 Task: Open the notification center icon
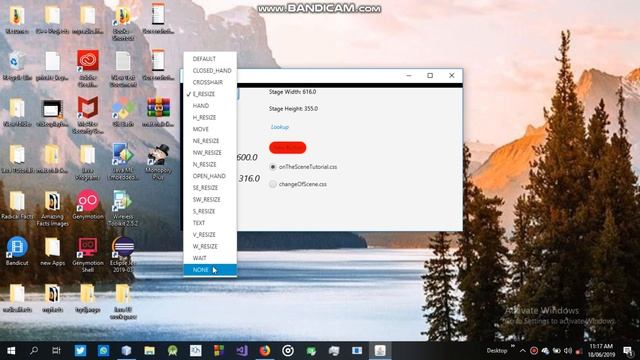pos(628,351)
